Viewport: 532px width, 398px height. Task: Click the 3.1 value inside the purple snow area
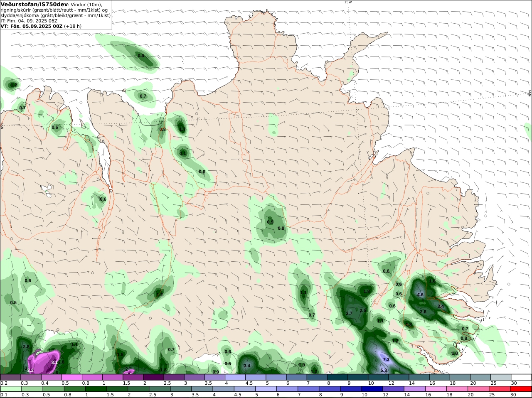[x=54, y=362]
